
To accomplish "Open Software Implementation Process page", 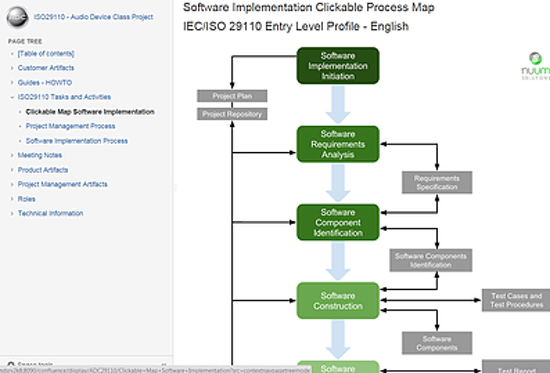I will pyautogui.click(x=77, y=141).
